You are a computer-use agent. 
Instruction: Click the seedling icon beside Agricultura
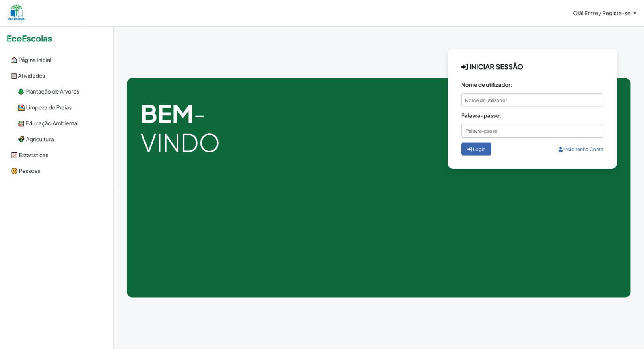pyautogui.click(x=21, y=140)
